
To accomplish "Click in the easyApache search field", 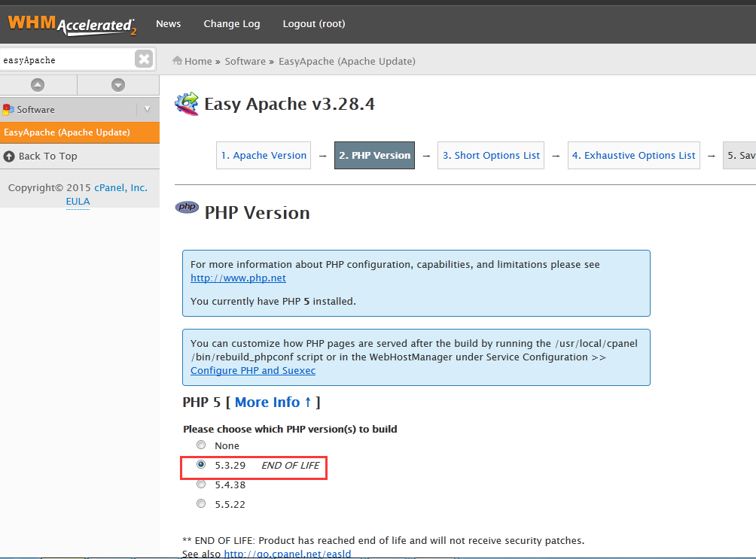I will (x=66, y=60).
